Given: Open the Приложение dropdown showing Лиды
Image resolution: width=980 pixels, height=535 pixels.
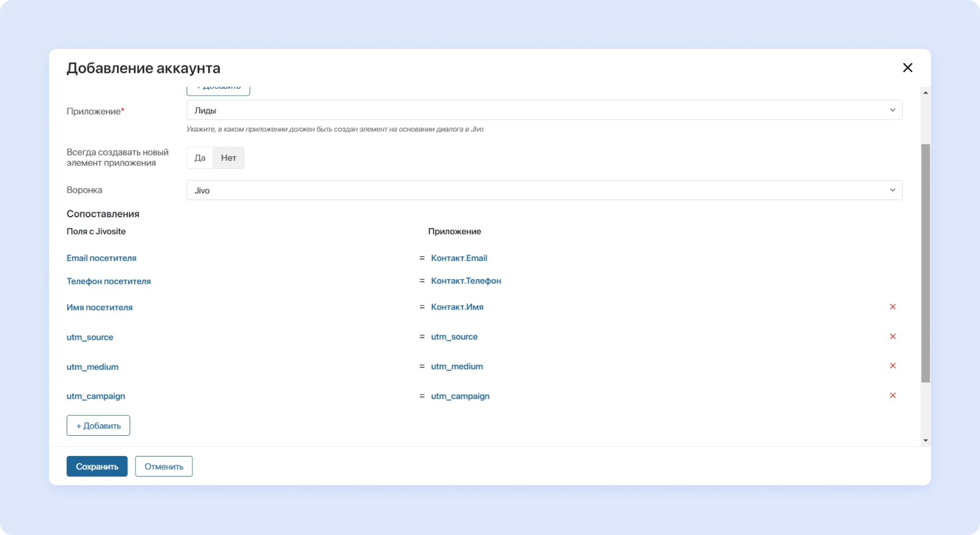Looking at the screenshot, I should pos(543,110).
